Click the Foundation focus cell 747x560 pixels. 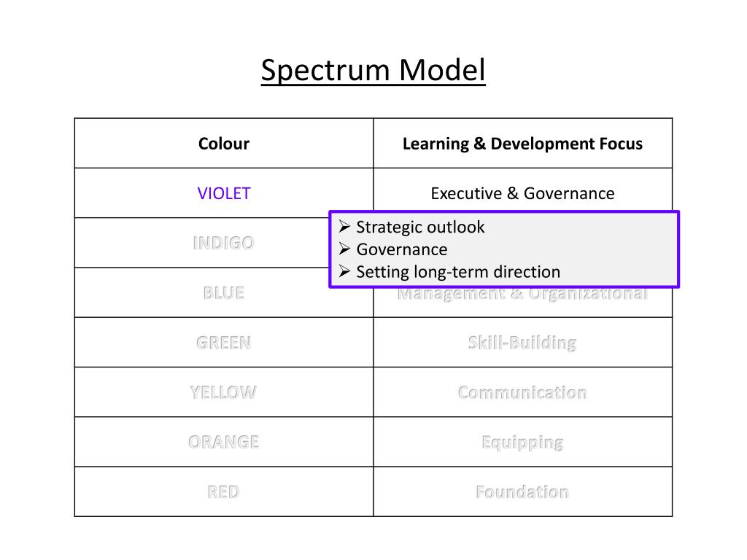pos(522,491)
